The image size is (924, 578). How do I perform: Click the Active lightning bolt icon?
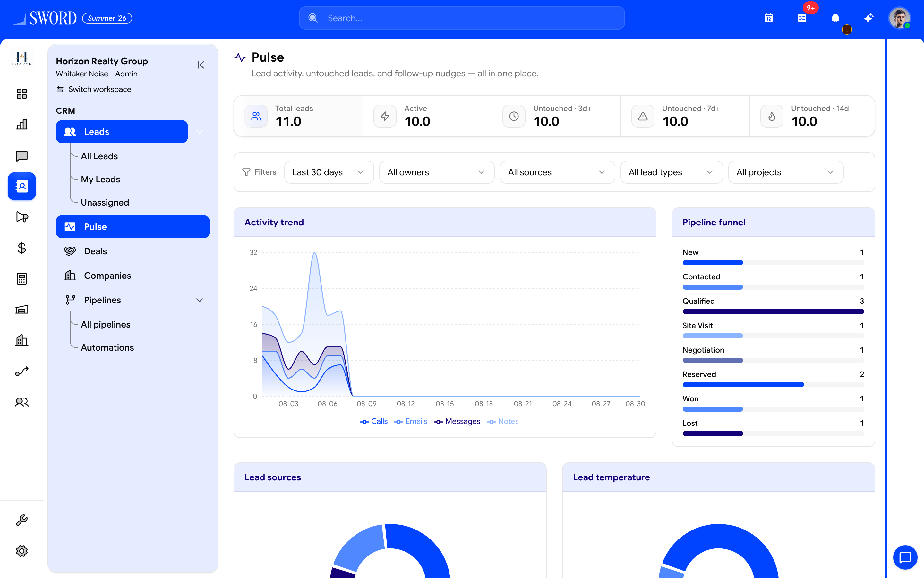tap(385, 116)
